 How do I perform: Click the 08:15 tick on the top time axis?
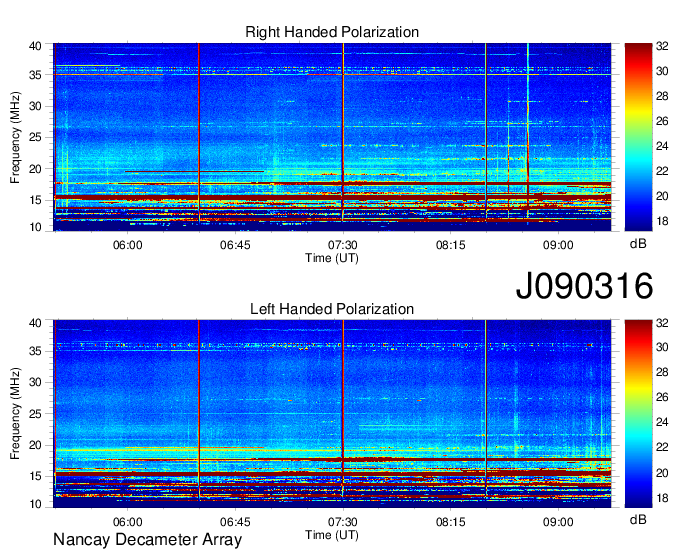(x=451, y=245)
